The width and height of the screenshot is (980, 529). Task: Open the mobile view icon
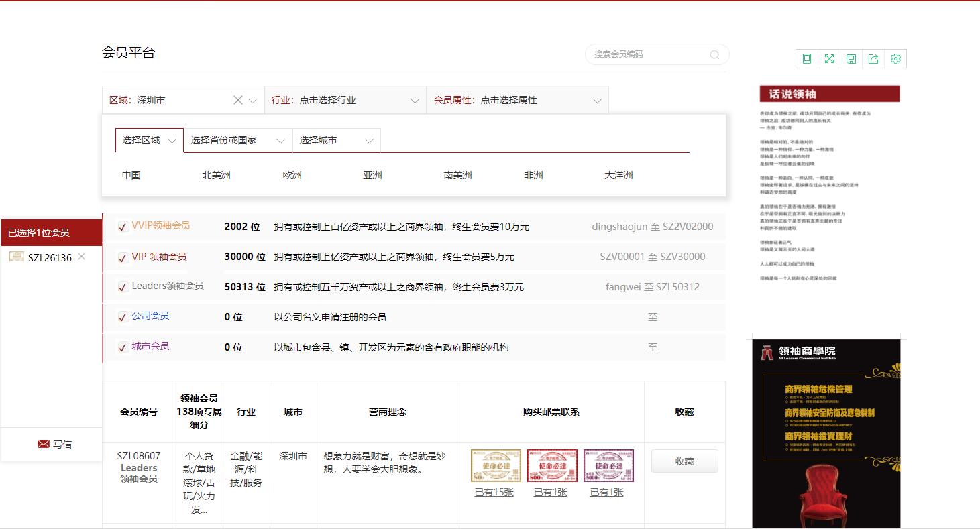click(x=807, y=59)
